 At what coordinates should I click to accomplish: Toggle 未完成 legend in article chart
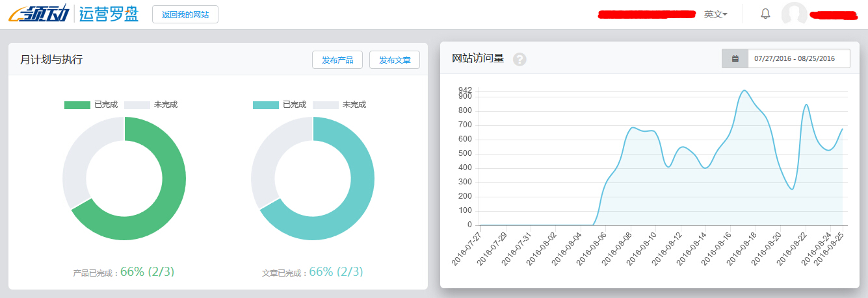tap(339, 105)
